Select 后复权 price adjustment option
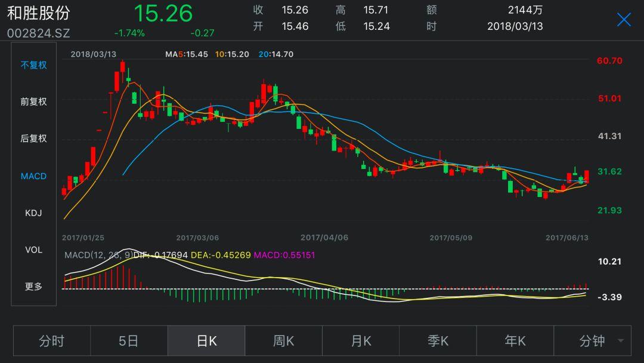The height and width of the screenshot is (363, 644). coord(33,139)
